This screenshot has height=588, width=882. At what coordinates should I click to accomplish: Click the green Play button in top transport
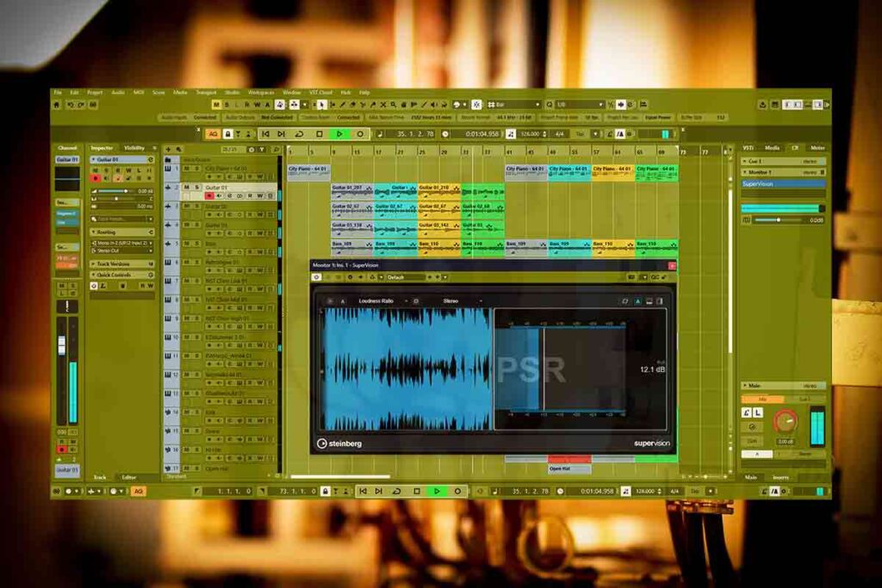point(339,134)
